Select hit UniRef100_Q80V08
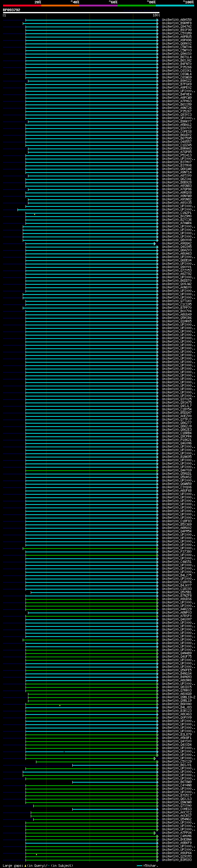 pos(176,240)
